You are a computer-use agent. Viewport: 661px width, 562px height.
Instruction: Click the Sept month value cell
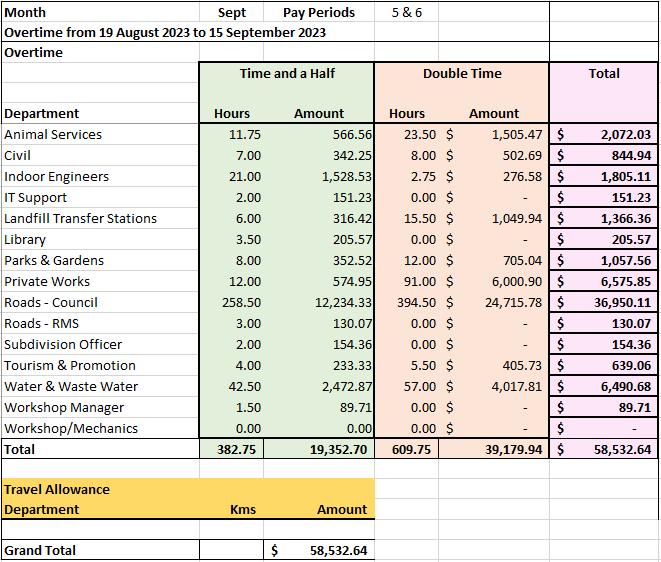coord(231,12)
